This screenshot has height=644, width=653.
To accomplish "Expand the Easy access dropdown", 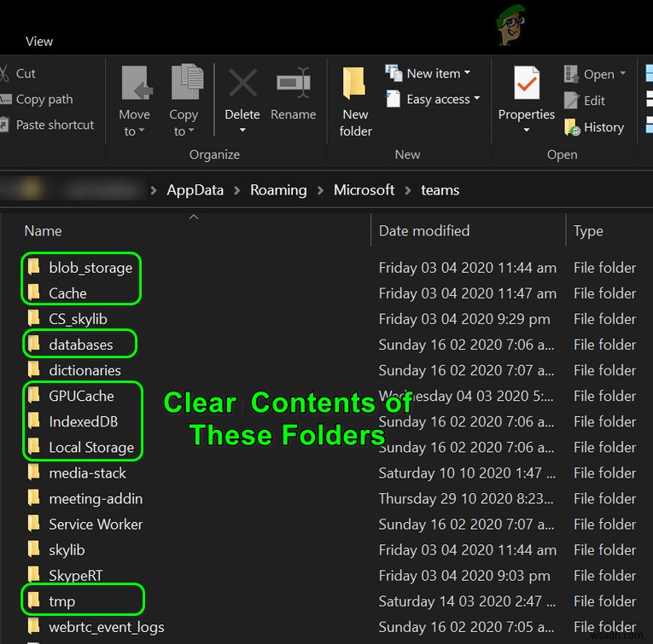I will tap(477, 99).
